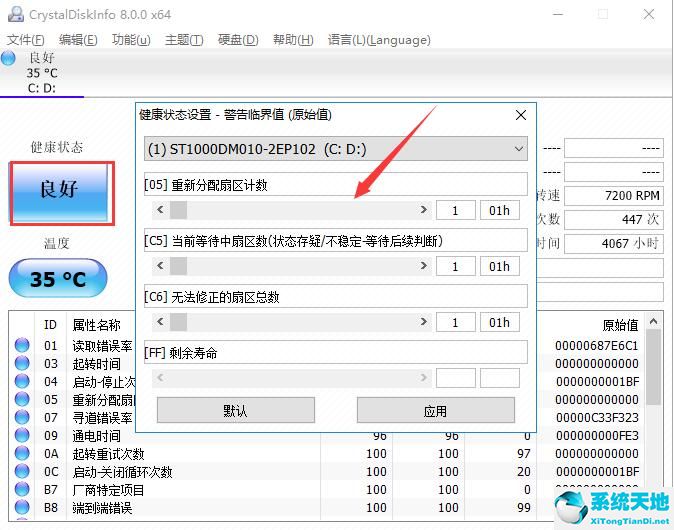Image resolution: width=674 pixels, height=530 pixels.
Task: Click the [C6] threshold decimal value field
Action: (x=456, y=322)
